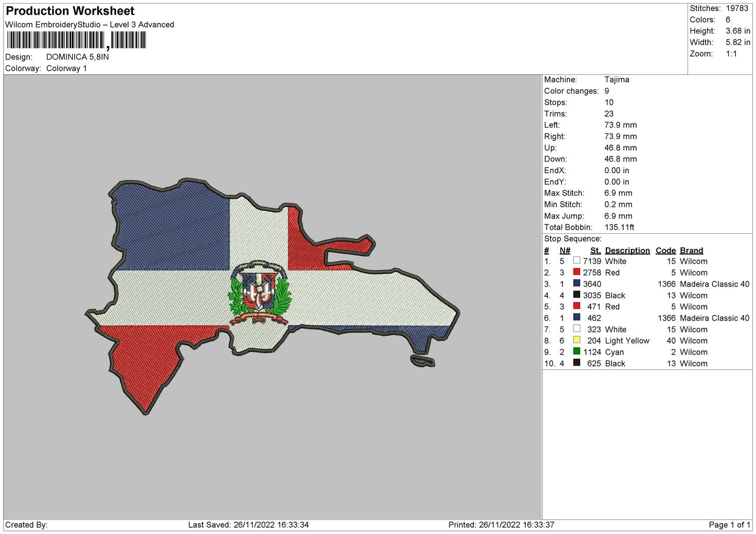Image resolution: width=756 pixels, height=534 pixels.
Task: Click the Machine value Tajima
Action: tap(617, 79)
